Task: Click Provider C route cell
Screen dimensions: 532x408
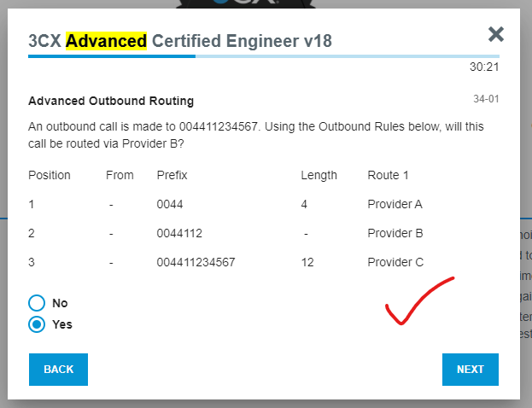Action: click(x=395, y=262)
